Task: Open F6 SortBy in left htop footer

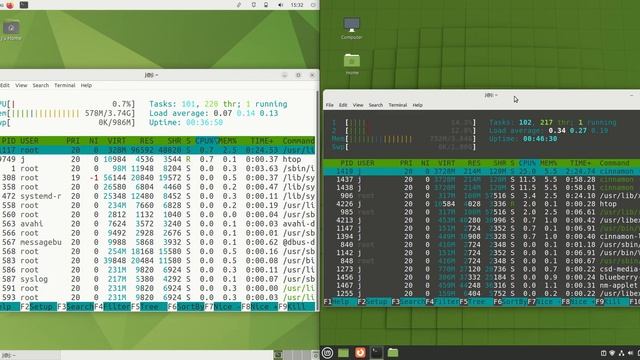Action: [x=186, y=307]
